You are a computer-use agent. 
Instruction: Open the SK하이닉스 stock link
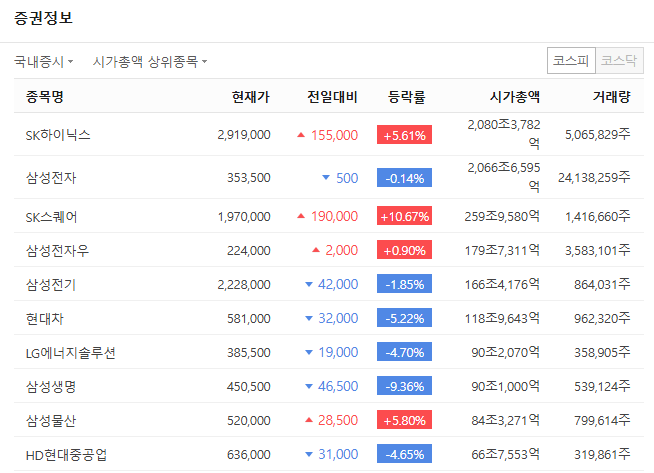click(x=58, y=135)
